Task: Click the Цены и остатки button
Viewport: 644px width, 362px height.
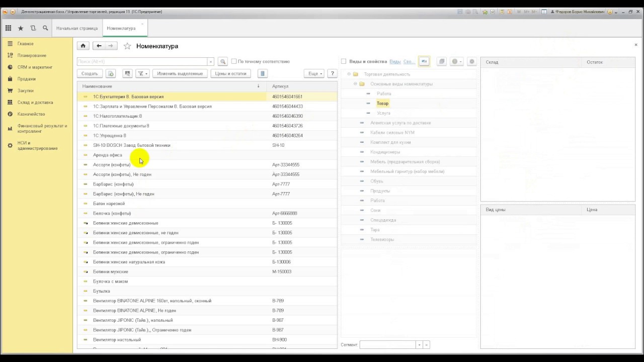Action: click(x=230, y=73)
